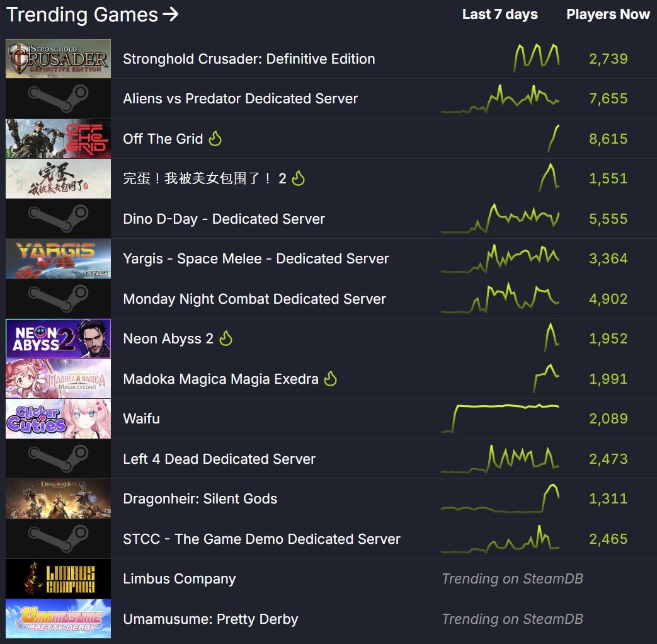Screen dimensions: 657x644
Task: Open Umamusume: Pretty Derby game page
Action: 211,619
